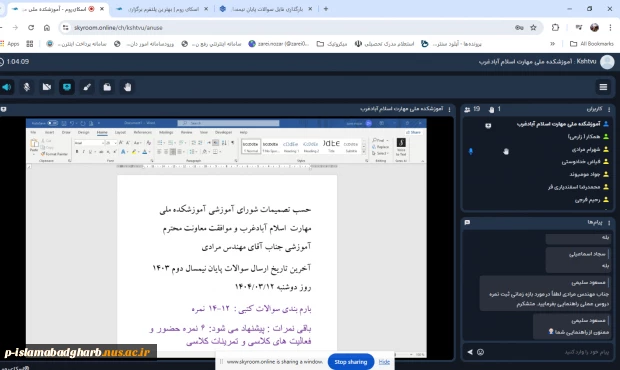The height and width of the screenshot is (370, 620).
Task: Open the Chrome profile picture
Action: [x=594, y=27]
